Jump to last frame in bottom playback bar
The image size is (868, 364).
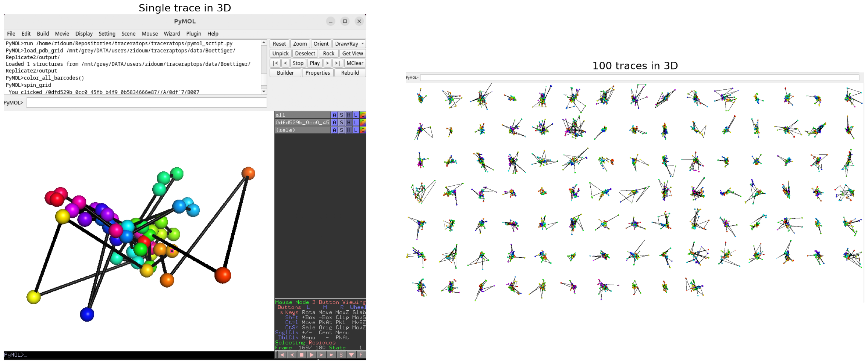[331, 355]
